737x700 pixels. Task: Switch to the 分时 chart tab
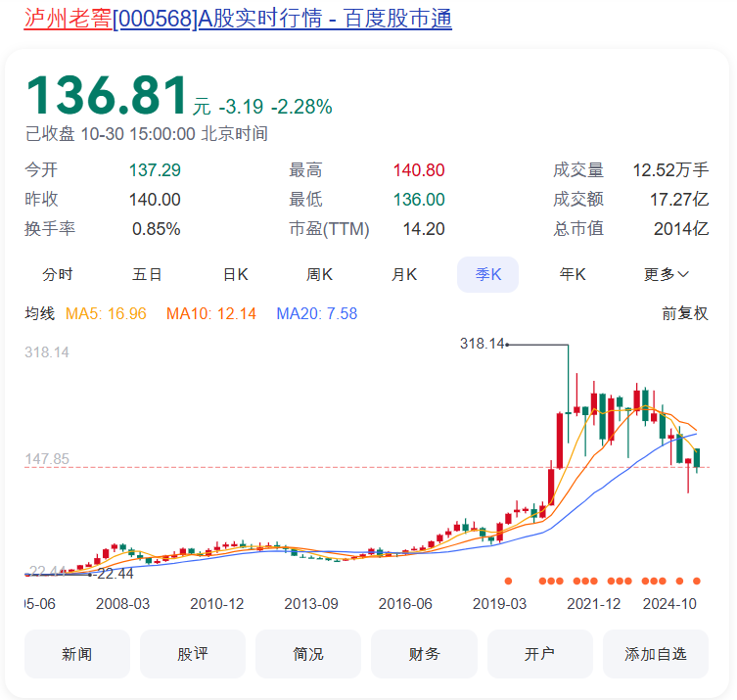[58, 274]
